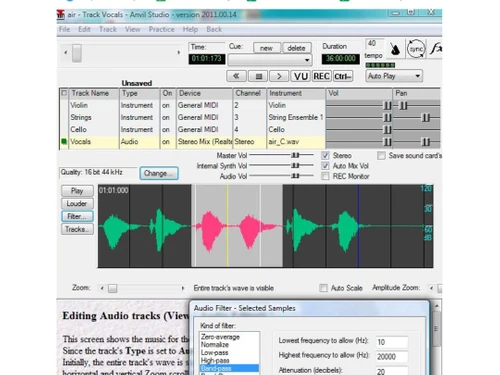
Task: Toggle the VU meter button
Action: coord(300,76)
